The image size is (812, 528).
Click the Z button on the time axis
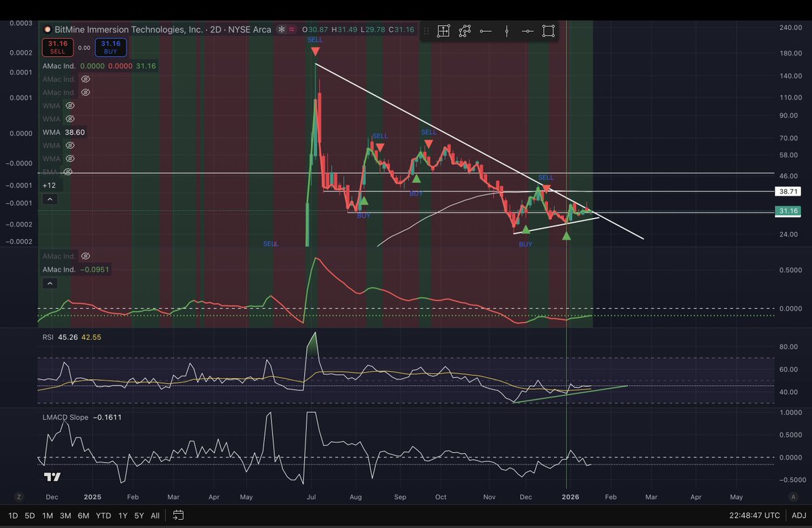19,497
